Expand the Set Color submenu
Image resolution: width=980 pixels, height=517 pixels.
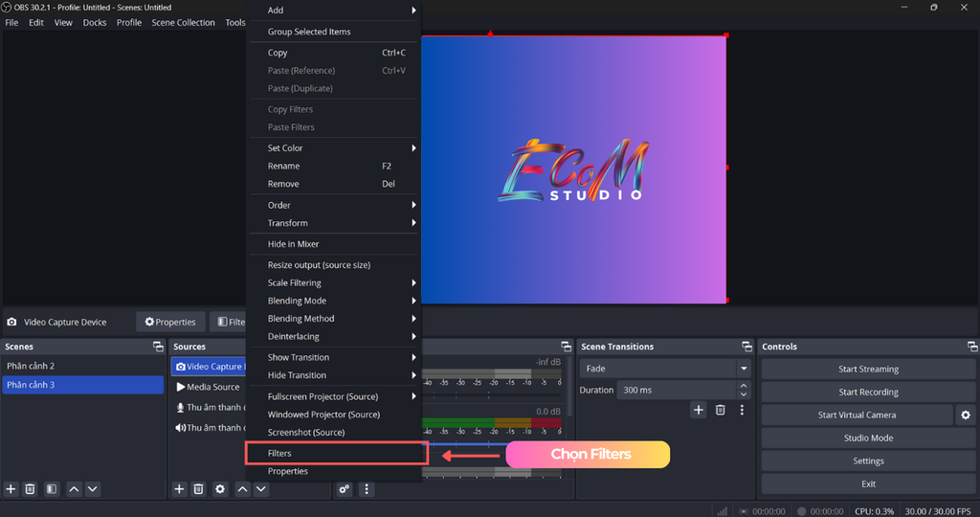334,148
